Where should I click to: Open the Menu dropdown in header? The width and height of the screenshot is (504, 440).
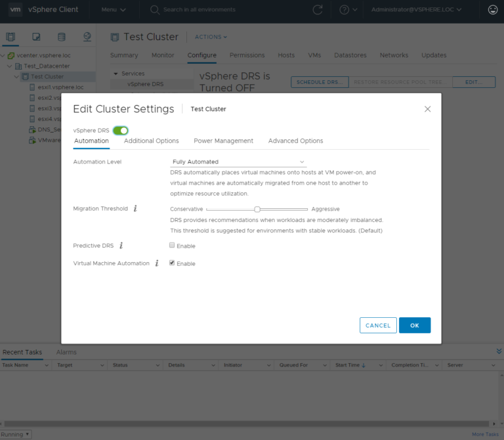point(113,10)
